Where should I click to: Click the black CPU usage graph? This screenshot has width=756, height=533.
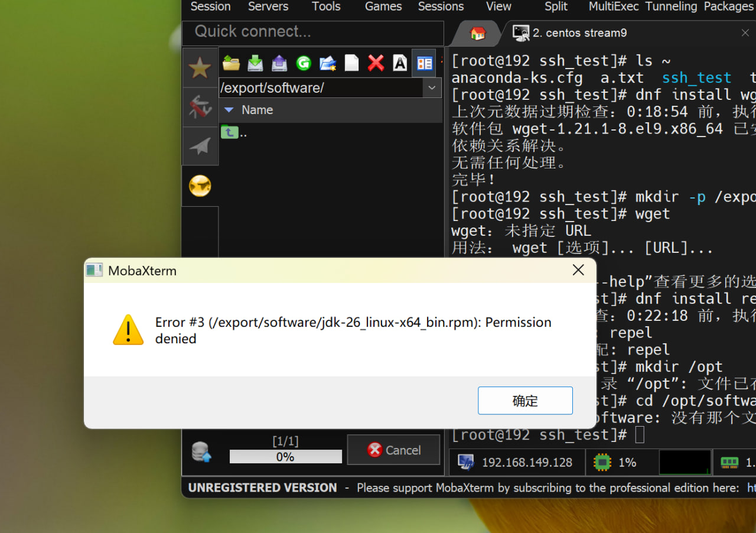[685, 462]
